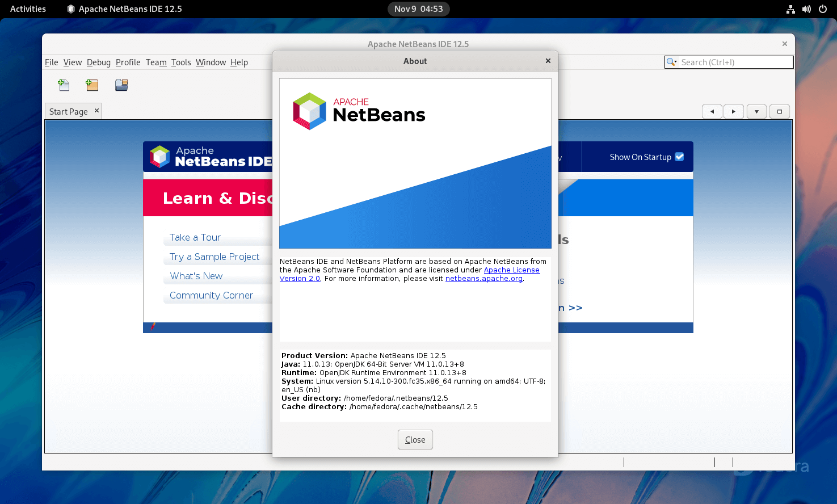The image size is (837, 504).
Task: Click the NetBeans splash image in About dialog
Action: (415, 163)
